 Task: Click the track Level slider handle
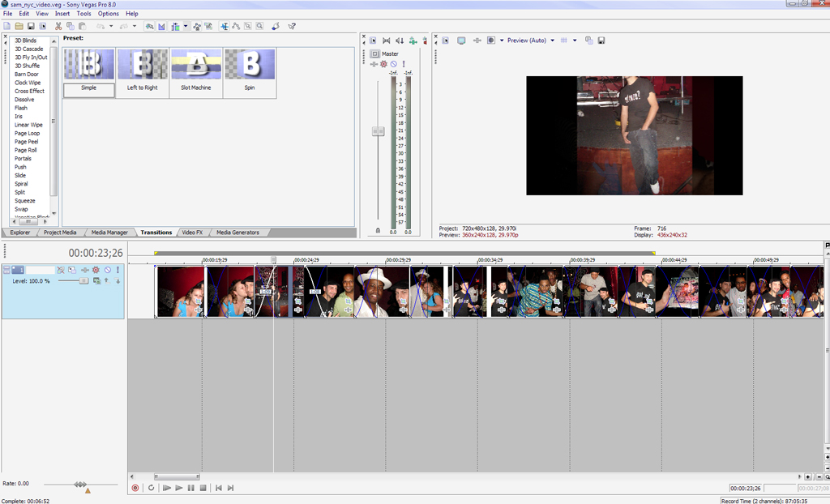[83, 281]
